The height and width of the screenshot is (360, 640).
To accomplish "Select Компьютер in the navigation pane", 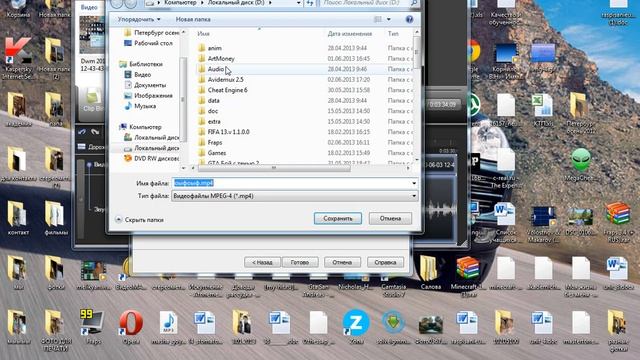I will click(x=145, y=127).
